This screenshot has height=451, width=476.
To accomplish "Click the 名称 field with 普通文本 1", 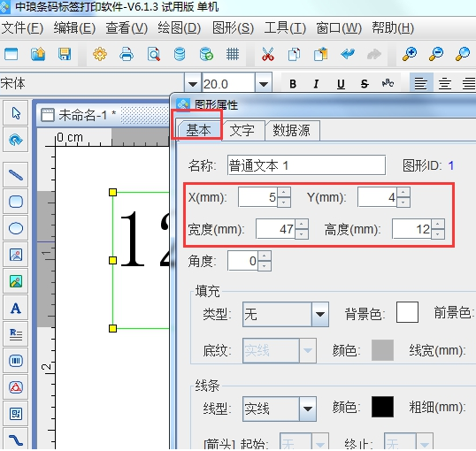I will (x=306, y=165).
